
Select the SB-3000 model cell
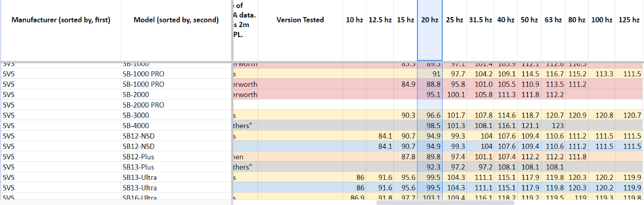pos(176,115)
